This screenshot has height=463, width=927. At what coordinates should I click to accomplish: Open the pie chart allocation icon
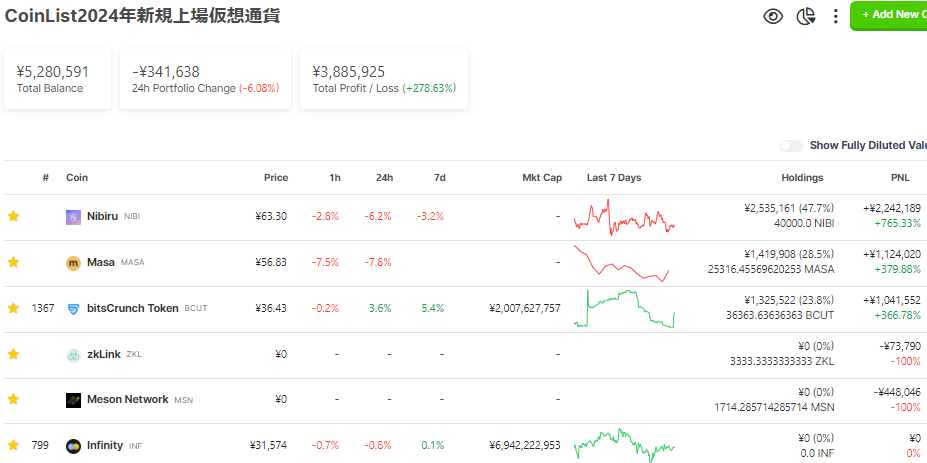point(805,16)
